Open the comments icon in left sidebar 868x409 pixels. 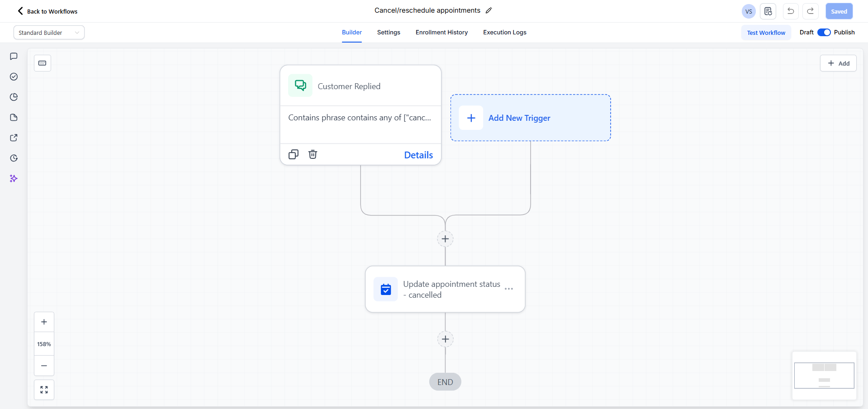pos(14,57)
